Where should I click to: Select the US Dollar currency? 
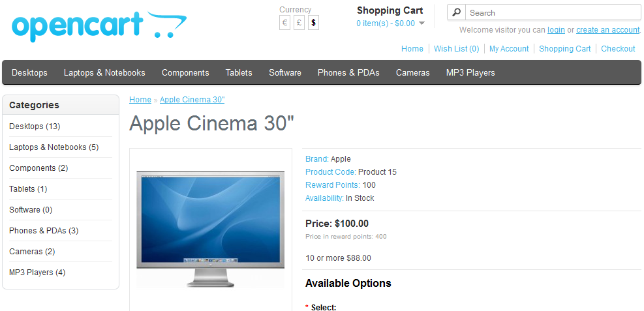313,23
